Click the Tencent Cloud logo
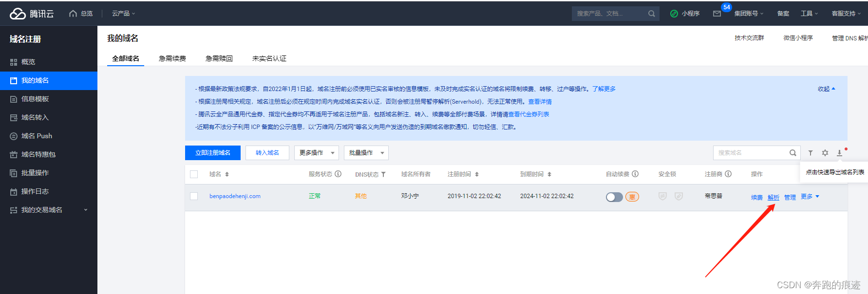 pos(32,14)
